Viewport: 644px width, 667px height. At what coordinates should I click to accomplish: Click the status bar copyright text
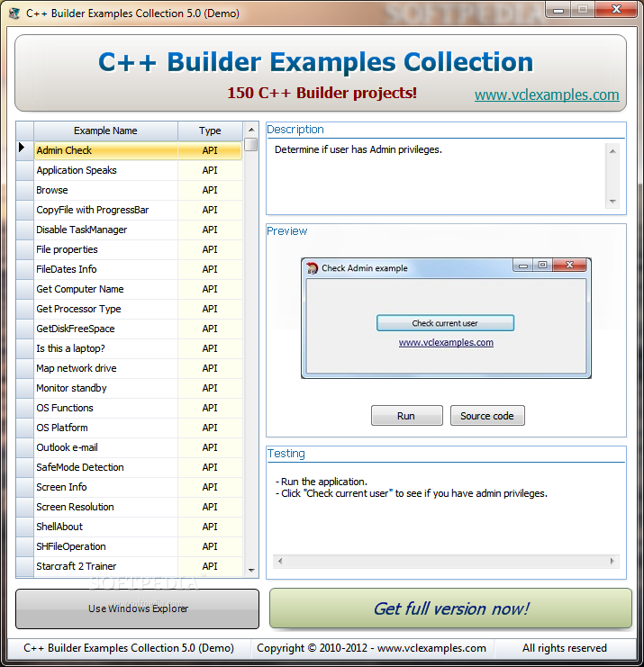371,648
